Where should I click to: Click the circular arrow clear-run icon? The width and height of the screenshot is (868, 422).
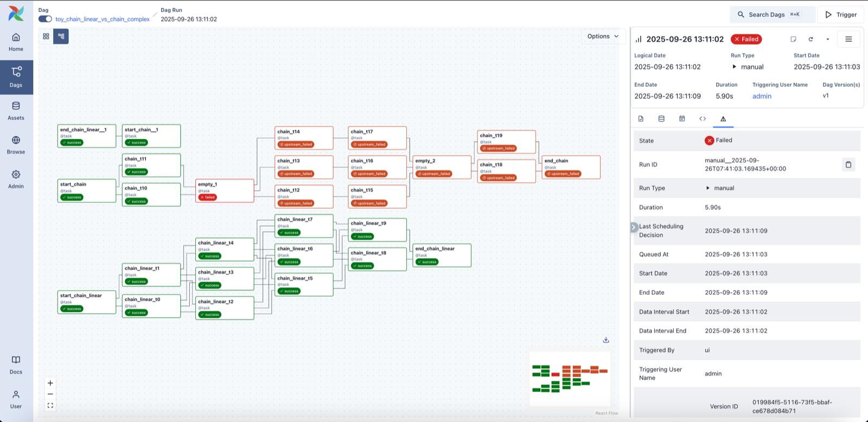point(810,39)
